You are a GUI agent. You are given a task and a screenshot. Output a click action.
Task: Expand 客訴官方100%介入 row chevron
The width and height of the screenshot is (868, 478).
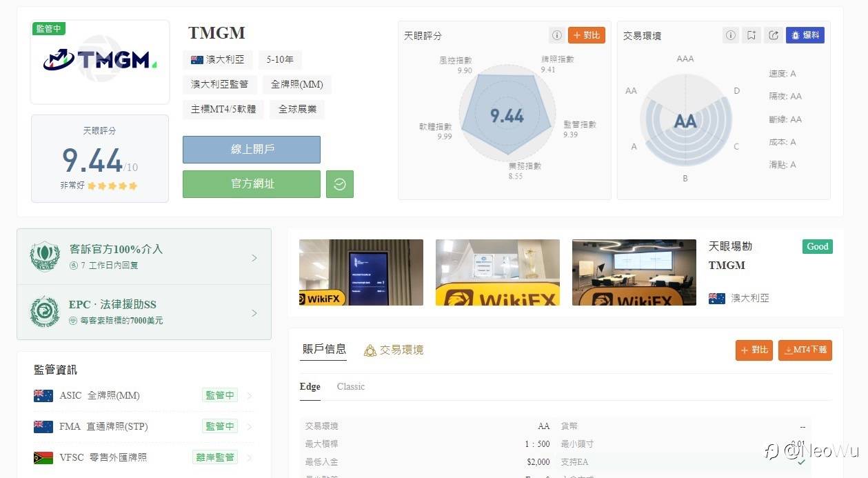click(254, 258)
